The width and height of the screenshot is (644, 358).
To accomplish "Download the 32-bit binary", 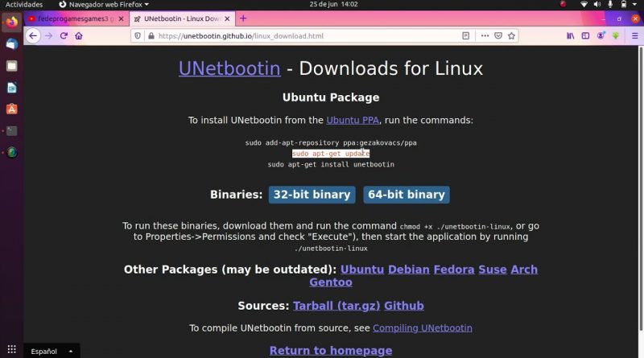I will (x=312, y=195).
